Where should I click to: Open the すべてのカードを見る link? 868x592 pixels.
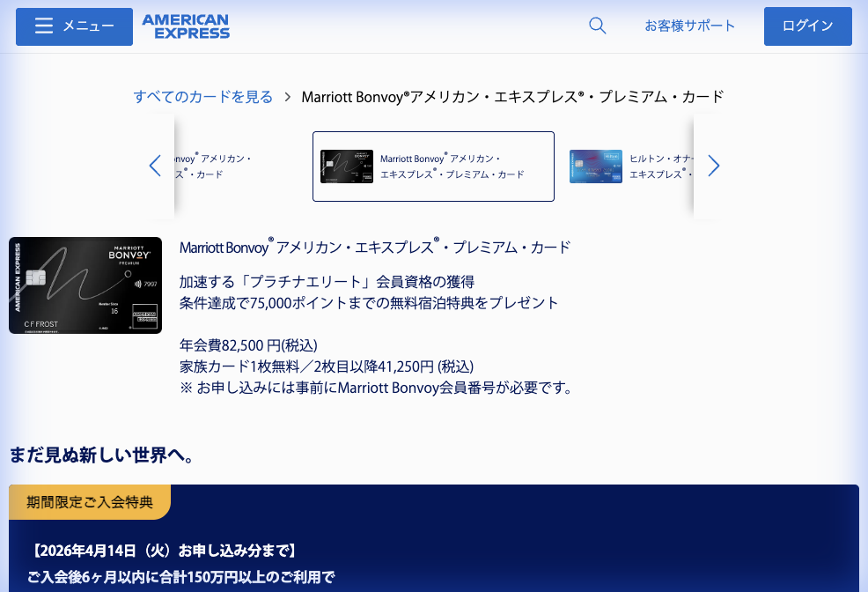202,97
